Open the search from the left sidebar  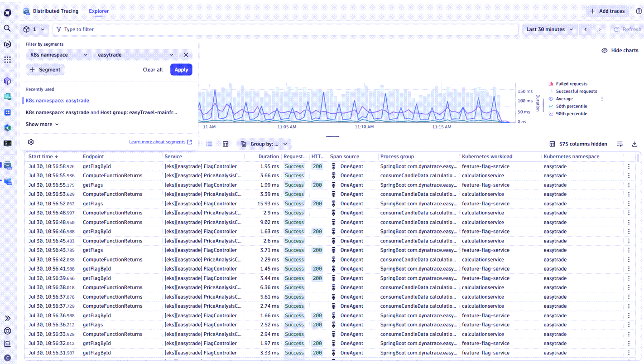point(7,28)
